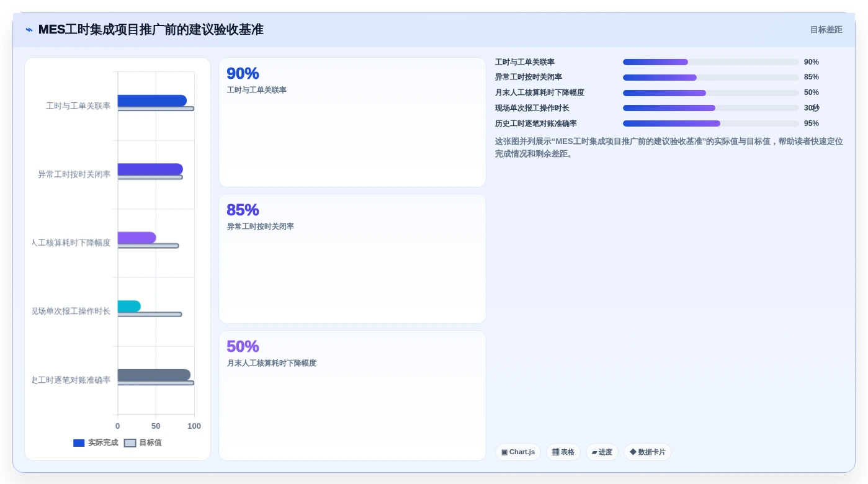This screenshot has width=868, height=484.
Task: Click the 100 tick on the chart x-axis
Action: click(194, 426)
